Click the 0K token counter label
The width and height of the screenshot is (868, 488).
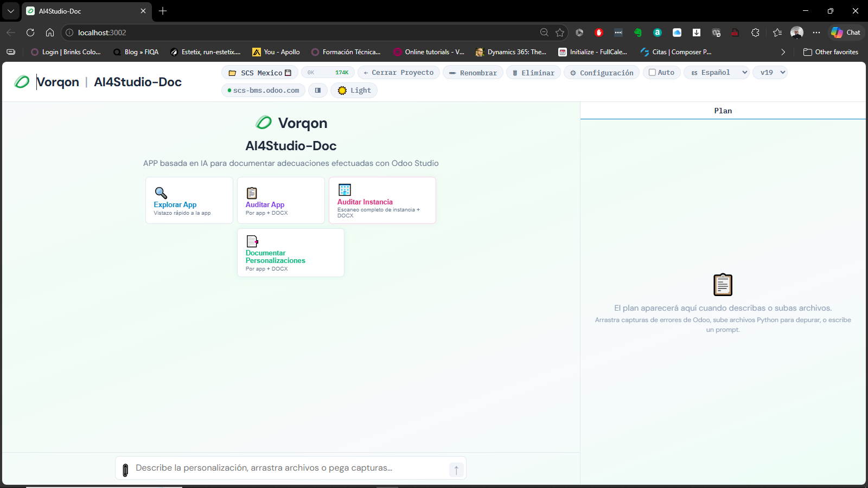coord(311,73)
